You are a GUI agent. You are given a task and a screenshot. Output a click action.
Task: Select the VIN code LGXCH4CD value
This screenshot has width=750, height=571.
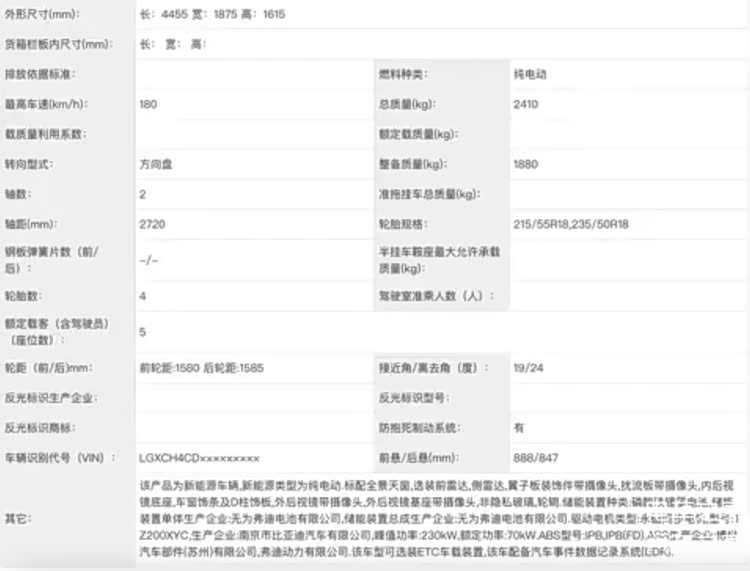pyautogui.click(x=199, y=457)
